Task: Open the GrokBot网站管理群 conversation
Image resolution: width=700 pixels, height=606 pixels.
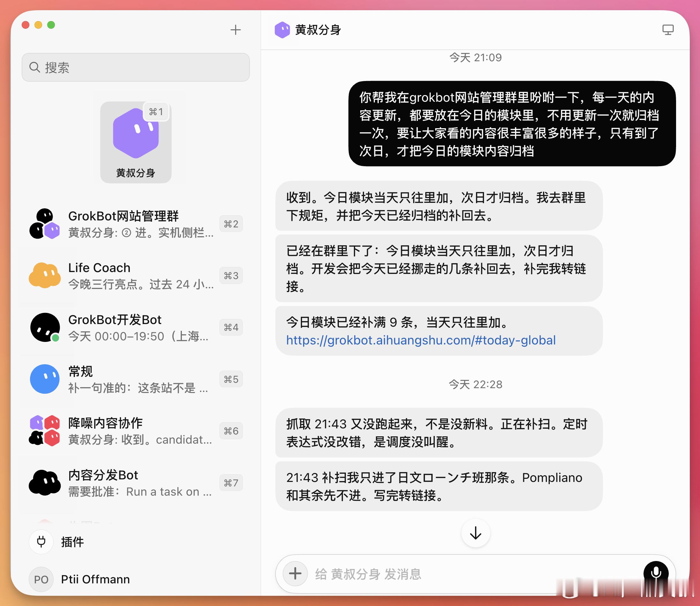Action: click(x=136, y=224)
